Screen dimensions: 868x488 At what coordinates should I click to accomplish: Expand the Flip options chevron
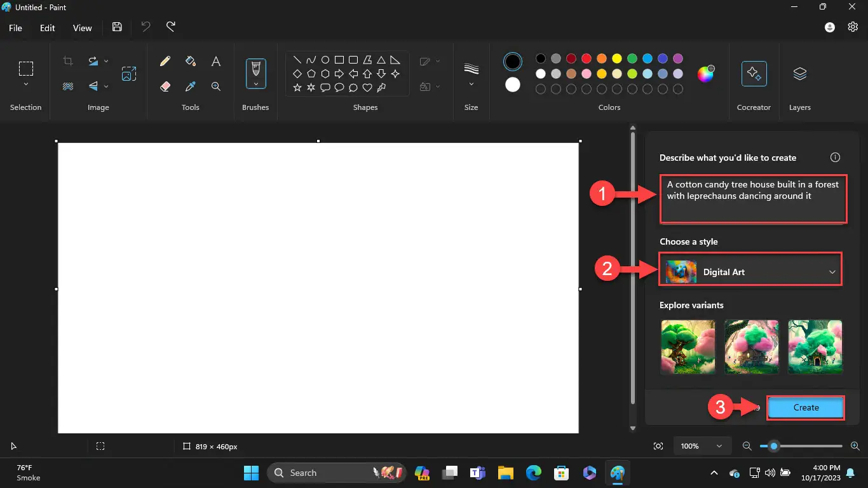click(106, 86)
